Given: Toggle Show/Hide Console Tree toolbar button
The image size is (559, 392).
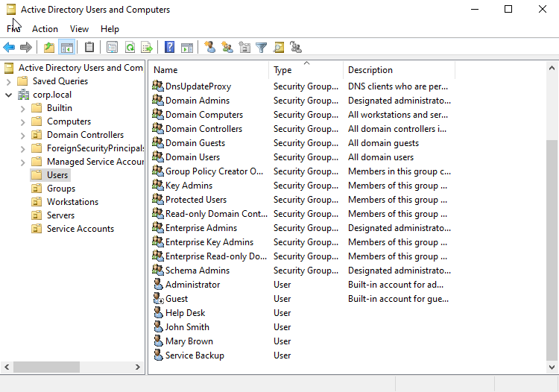Looking at the screenshot, I should click(66, 47).
